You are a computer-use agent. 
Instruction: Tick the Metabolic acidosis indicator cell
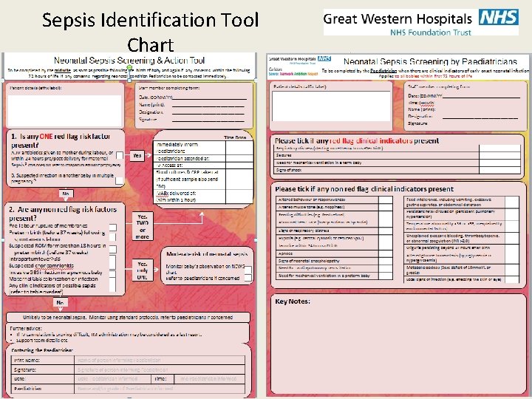coord(512,270)
